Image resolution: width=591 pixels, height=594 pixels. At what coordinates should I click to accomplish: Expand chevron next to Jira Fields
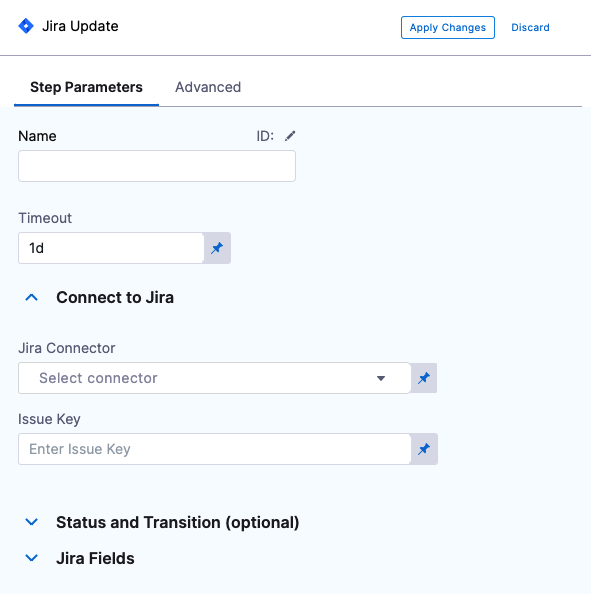click(31, 558)
